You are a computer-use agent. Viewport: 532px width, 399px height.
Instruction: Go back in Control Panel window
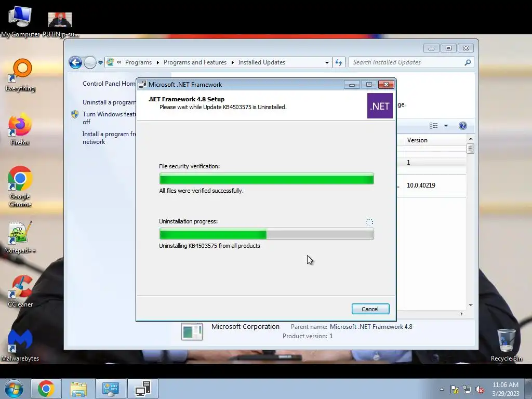pyautogui.click(x=75, y=62)
